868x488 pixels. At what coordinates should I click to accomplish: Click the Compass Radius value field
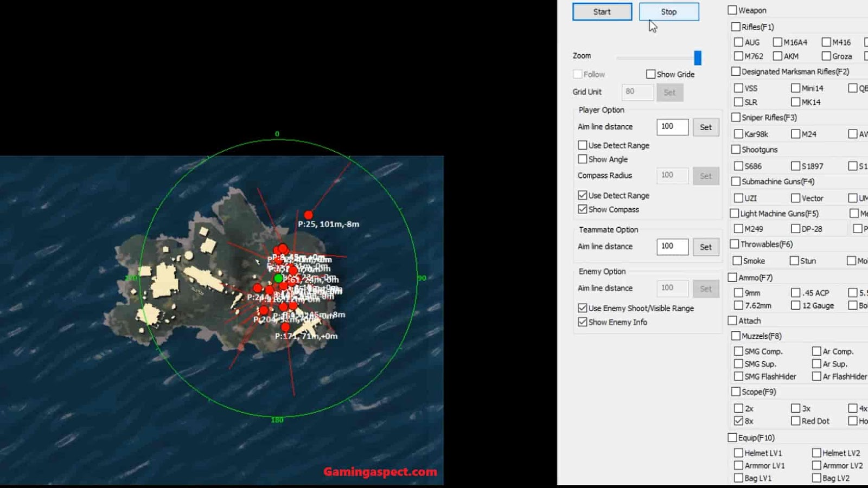tap(673, 176)
